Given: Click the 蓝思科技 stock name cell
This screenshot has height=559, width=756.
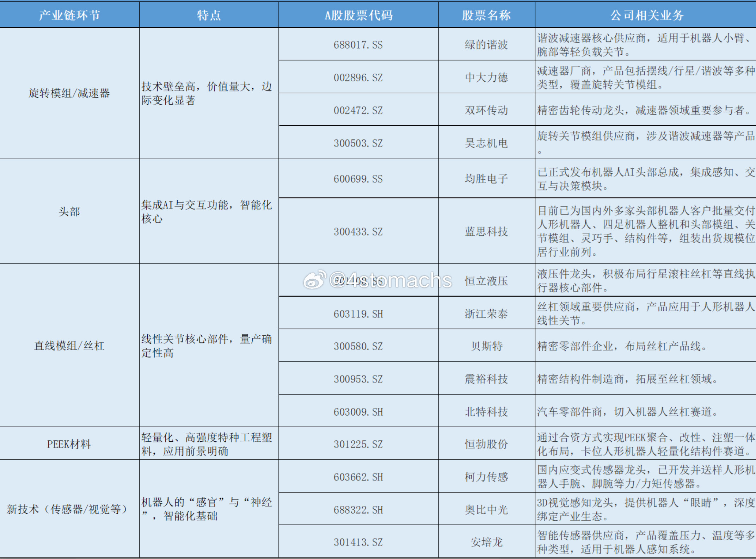Looking at the screenshot, I should point(486,231).
